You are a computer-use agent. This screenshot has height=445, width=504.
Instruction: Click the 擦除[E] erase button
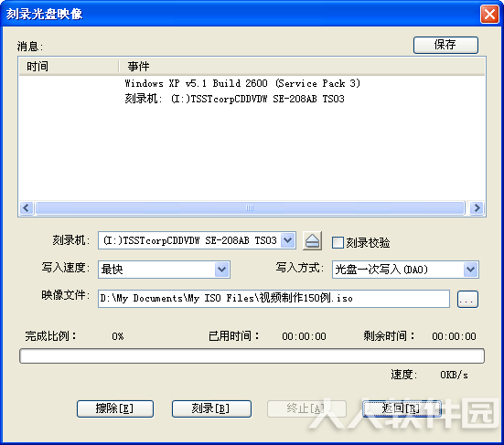(x=115, y=408)
